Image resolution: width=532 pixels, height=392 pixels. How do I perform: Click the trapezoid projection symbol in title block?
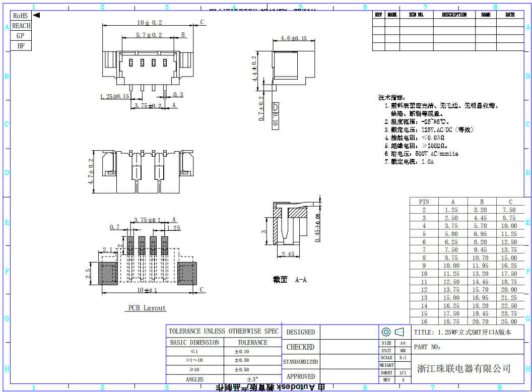[x=400, y=332]
